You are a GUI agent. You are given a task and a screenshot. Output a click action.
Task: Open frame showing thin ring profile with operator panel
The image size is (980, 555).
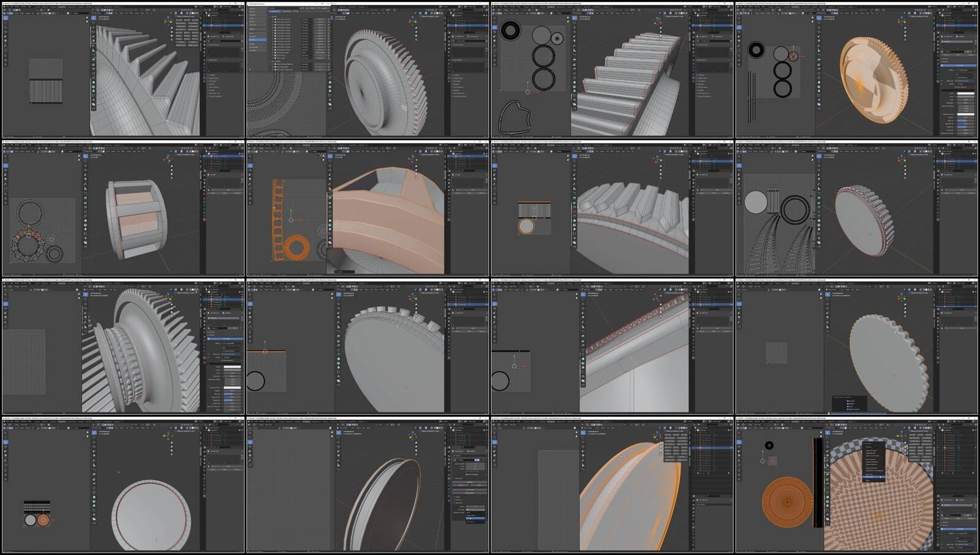(x=367, y=485)
